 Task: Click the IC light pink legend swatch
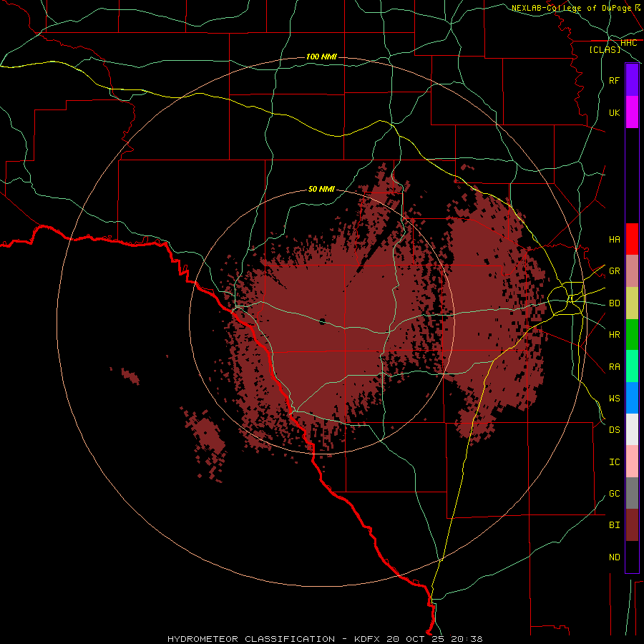pos(632,462)
